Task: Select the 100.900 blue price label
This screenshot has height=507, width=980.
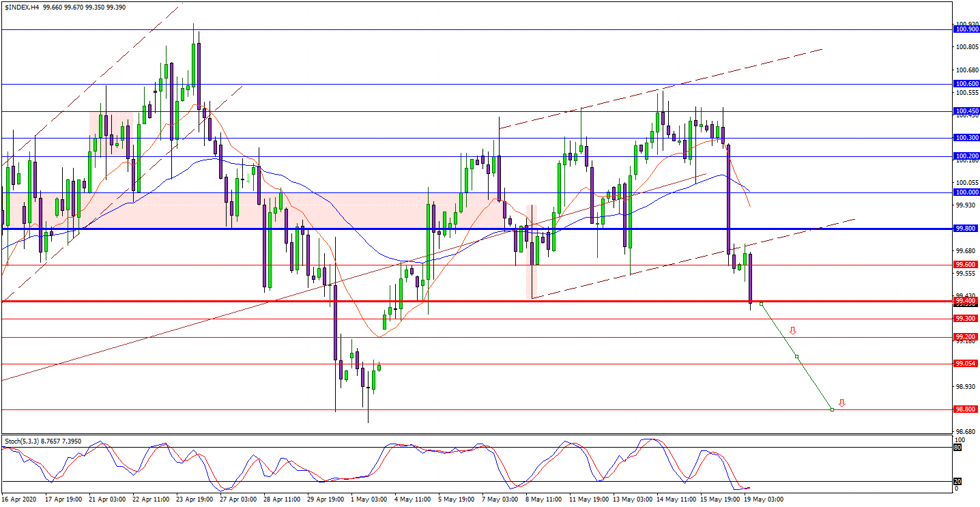Action: click(967, 29)
